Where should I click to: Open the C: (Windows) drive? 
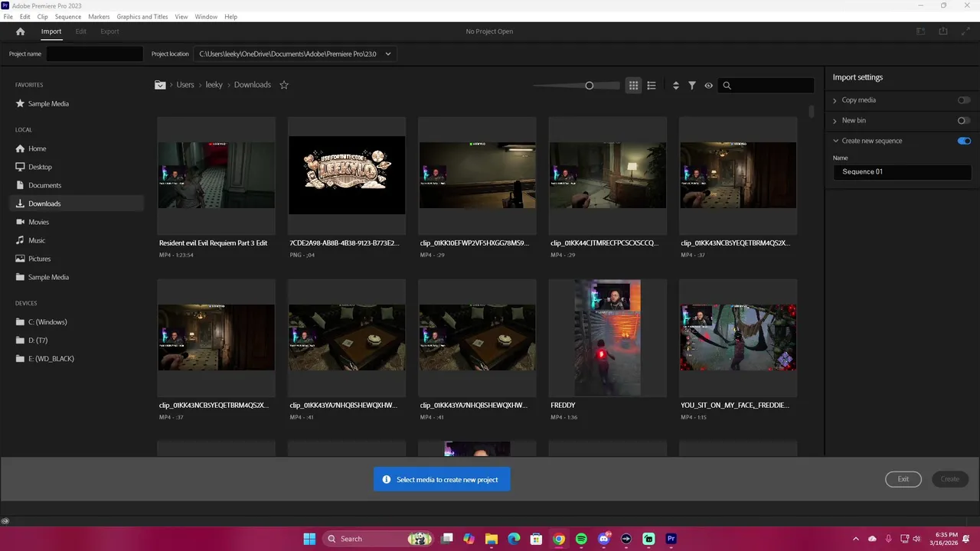pyautogui.click(x=47, y=322)
